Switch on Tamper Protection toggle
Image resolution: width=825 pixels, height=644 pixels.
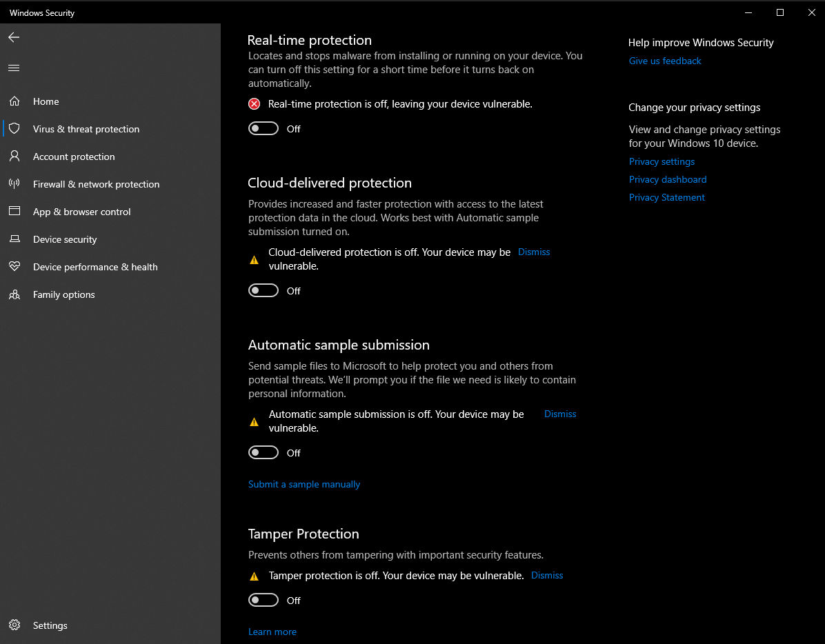point(264,600)
